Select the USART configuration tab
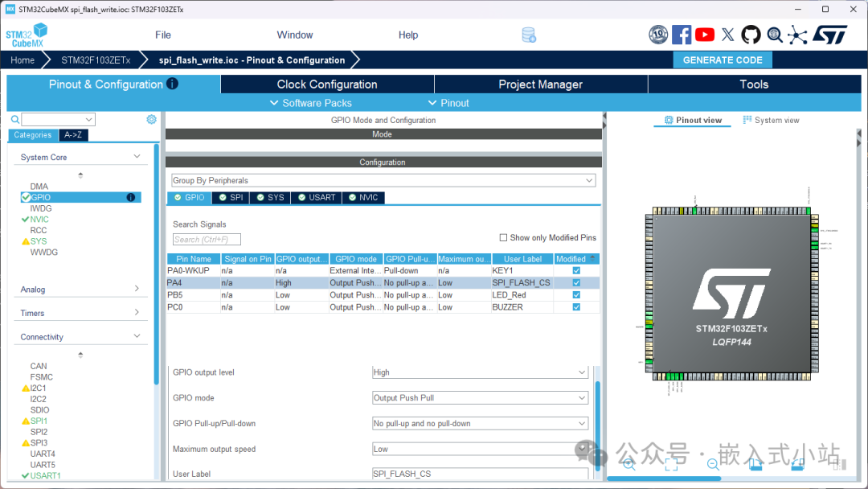 point(317,198)
